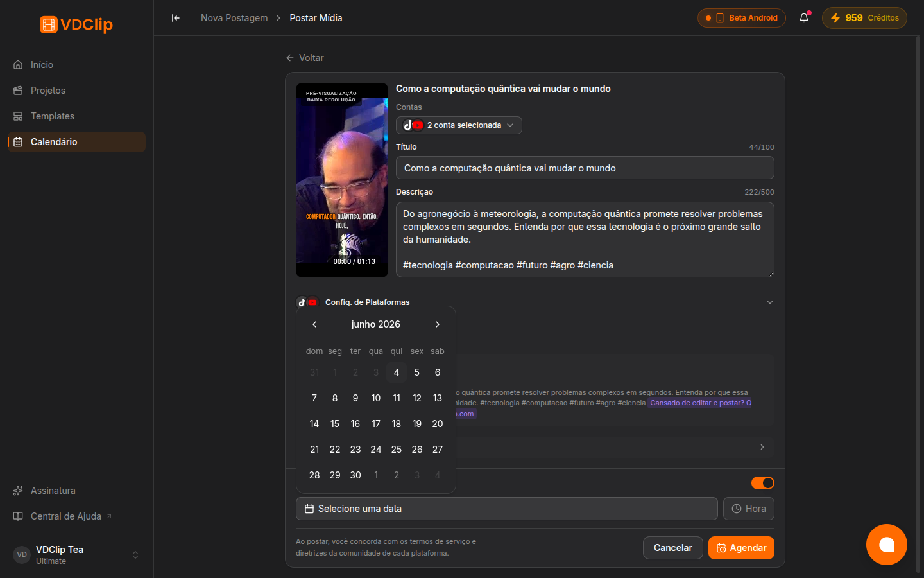This screenshot has width=924, height=578.
Task: Open the VDClip Tea account switcher
Action: (x=76, y=555)
